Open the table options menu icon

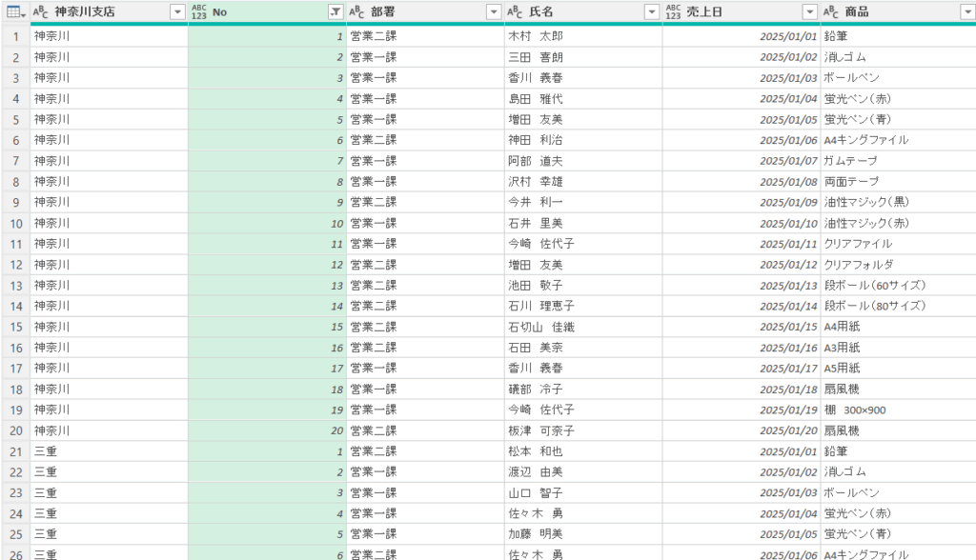(x=14, y=11)
